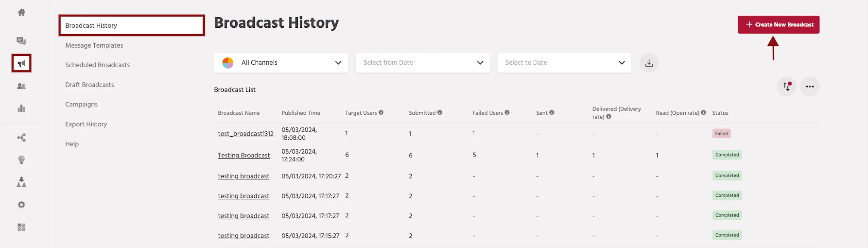The height and width of the screenshot is (248, 868).
Task: Show info for Target Users column
Action: [381, 113]
